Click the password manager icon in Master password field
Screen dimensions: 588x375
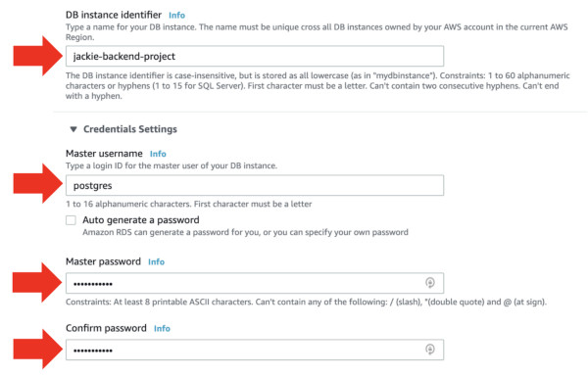[x=430, y=282]
